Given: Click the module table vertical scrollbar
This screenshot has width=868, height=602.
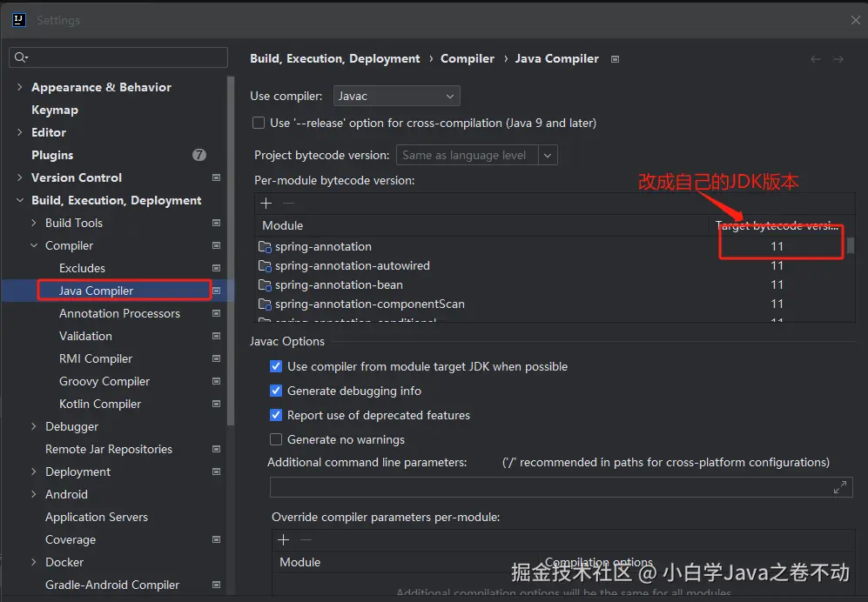Looking at the screenshot, I should (851, 245).
